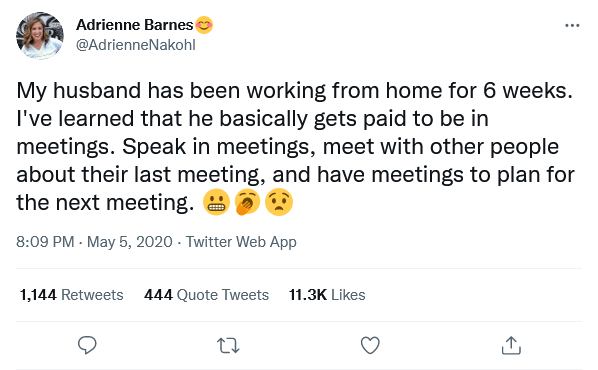The image size is (598, 370).
Task: Visit the @AdrienneNakohl handle link
Action: click(136, 45)
